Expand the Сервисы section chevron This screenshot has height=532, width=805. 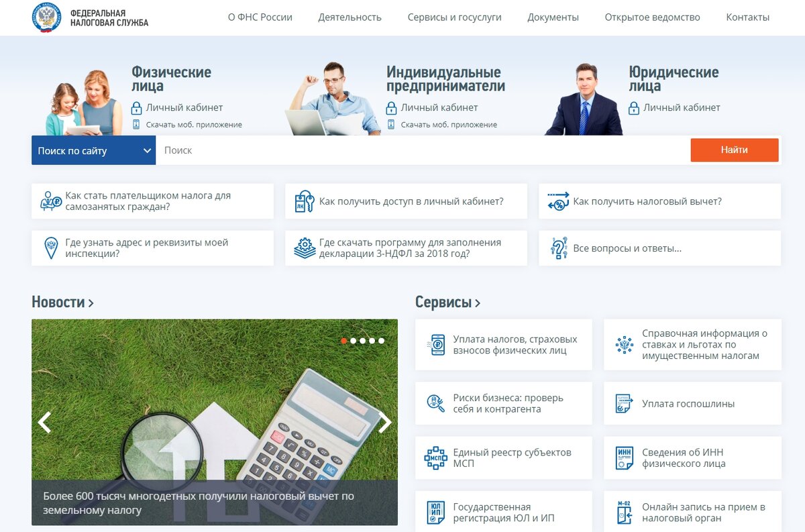478,303
